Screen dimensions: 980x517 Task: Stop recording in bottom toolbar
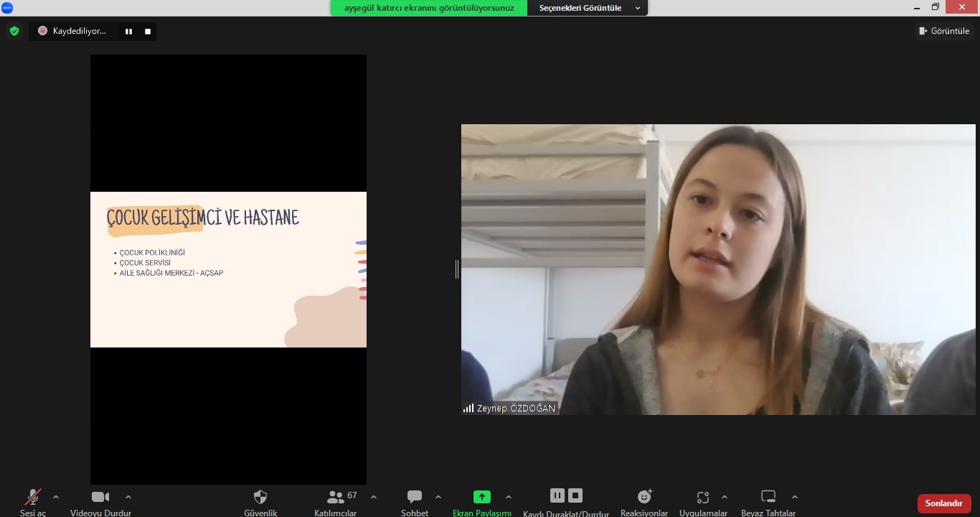click(x=575, y=495)
